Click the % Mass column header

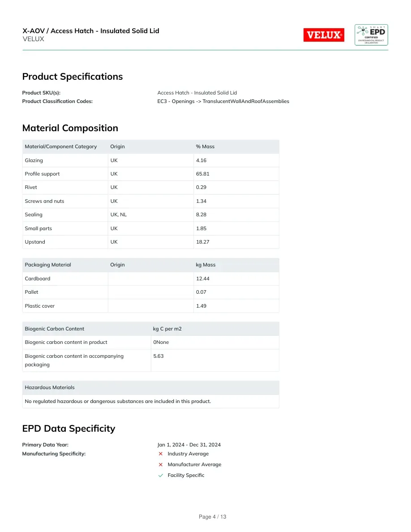coord(205,146)
